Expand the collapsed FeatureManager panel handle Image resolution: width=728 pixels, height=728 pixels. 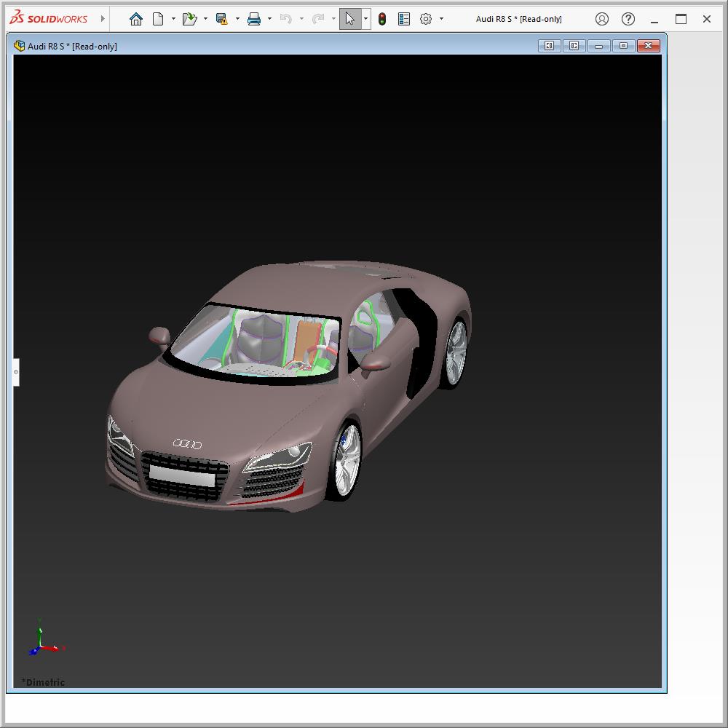click(15, 372)
